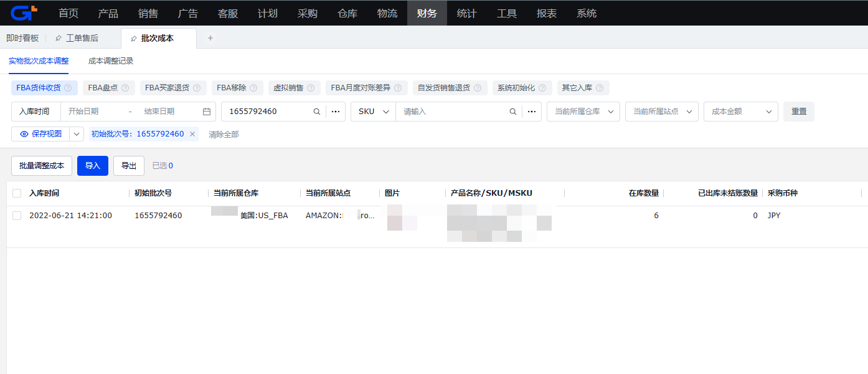The width and height of the screenshot is (868, 374).
Task: Open the SKU type dropdown
Action: click(373, 112)
